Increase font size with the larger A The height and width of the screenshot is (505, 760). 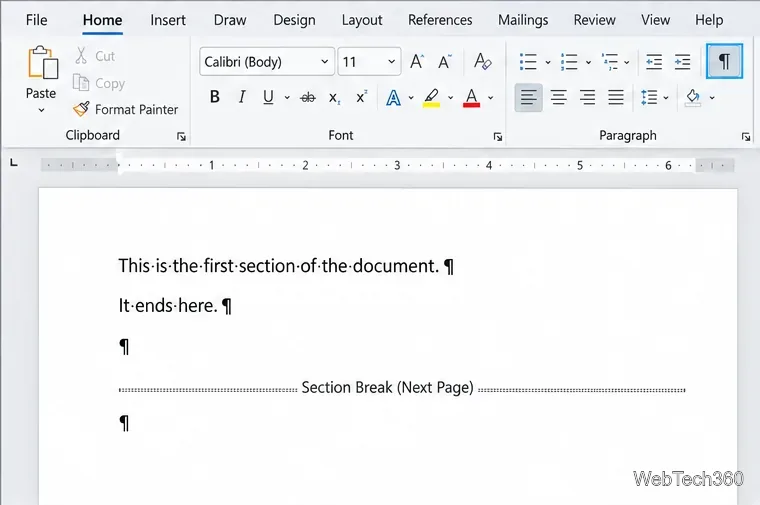pyautogui.click(x=416, y=62)
